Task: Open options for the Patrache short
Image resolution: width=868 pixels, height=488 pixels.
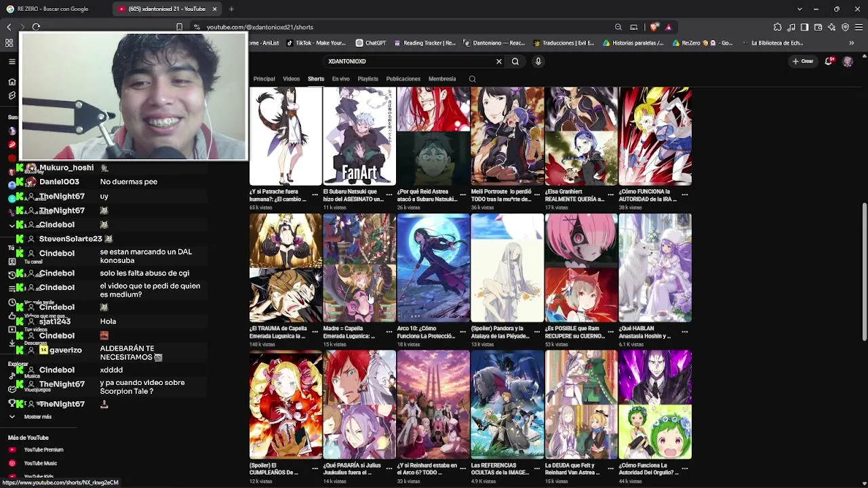Action: click(x=315, y=195)
